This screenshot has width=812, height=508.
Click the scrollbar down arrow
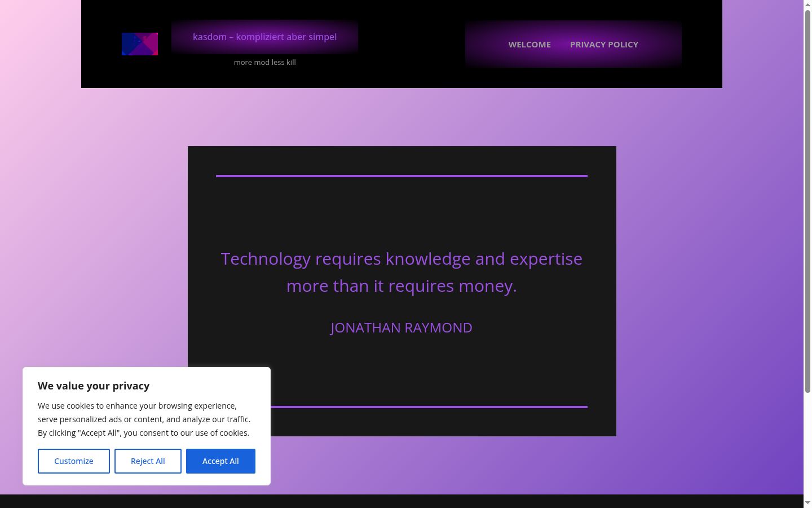[807, 503]
